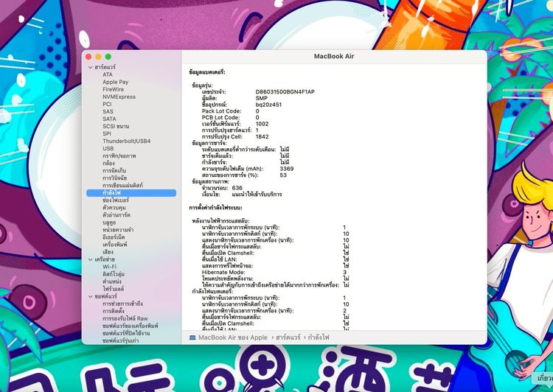The width and height of the screenshot is (553, 392).
Task: Open Thunderbolt/USB4 hardware entry
Action: (x=126, y=141)
